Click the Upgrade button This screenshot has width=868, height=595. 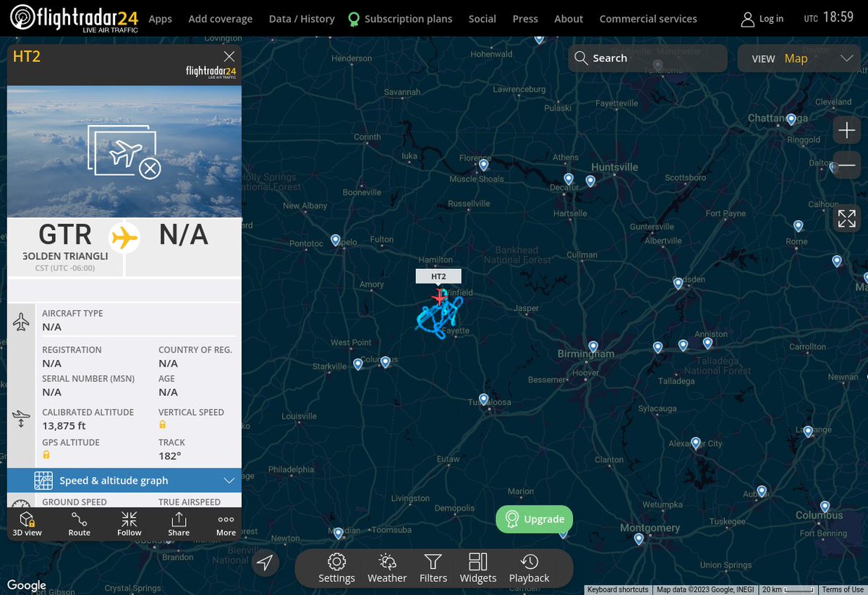tap(534, 519)
